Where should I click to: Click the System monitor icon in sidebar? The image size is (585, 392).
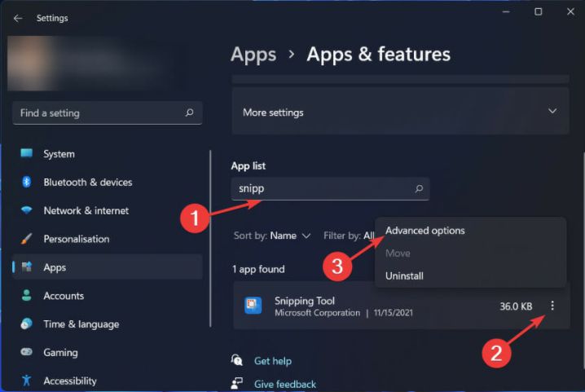point(27,153)
